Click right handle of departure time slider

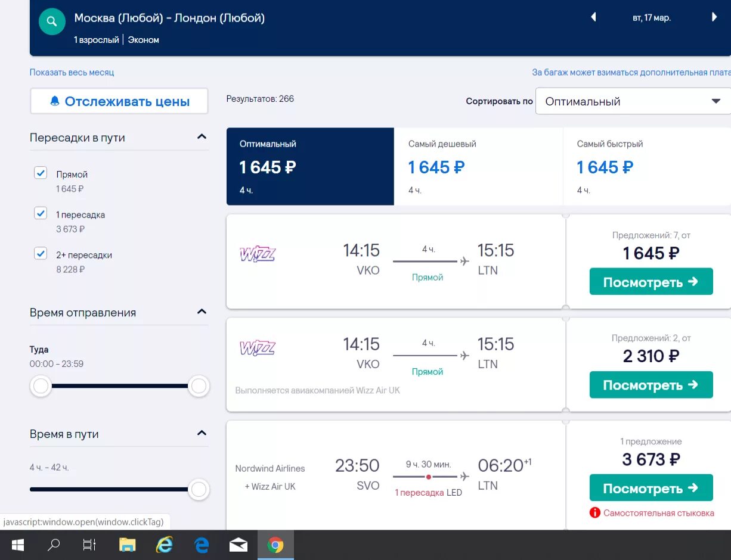click(x=199, y=387)
